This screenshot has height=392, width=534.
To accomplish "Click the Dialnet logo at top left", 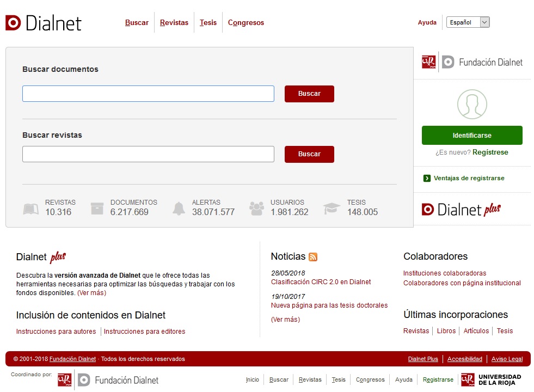I will pyautogui.click(x=44, y=23).
